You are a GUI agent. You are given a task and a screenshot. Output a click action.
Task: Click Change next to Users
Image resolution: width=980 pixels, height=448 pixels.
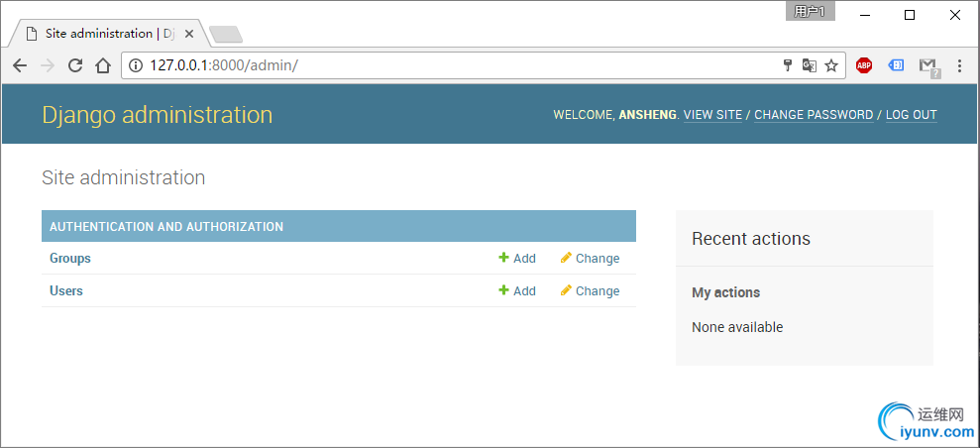[590, 291]
